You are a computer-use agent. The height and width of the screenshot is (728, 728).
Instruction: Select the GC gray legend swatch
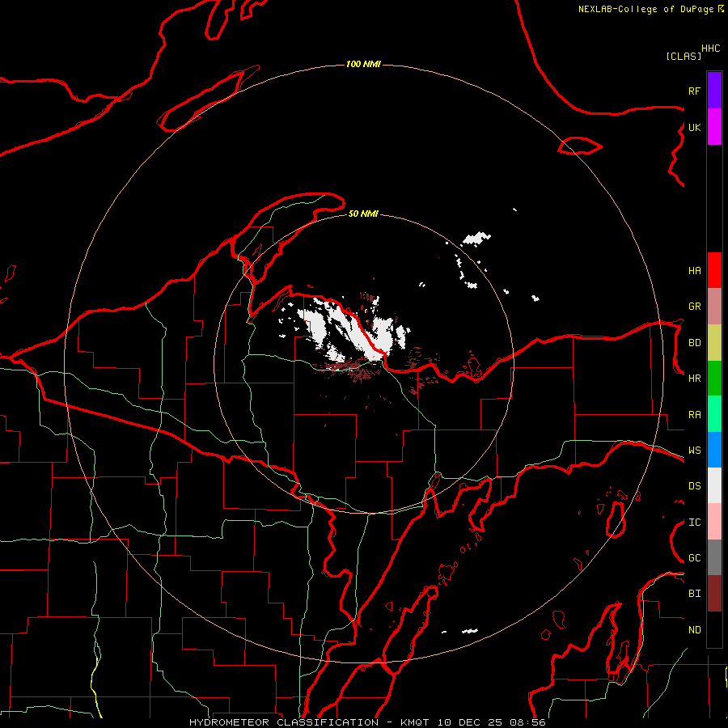(714, 557)
